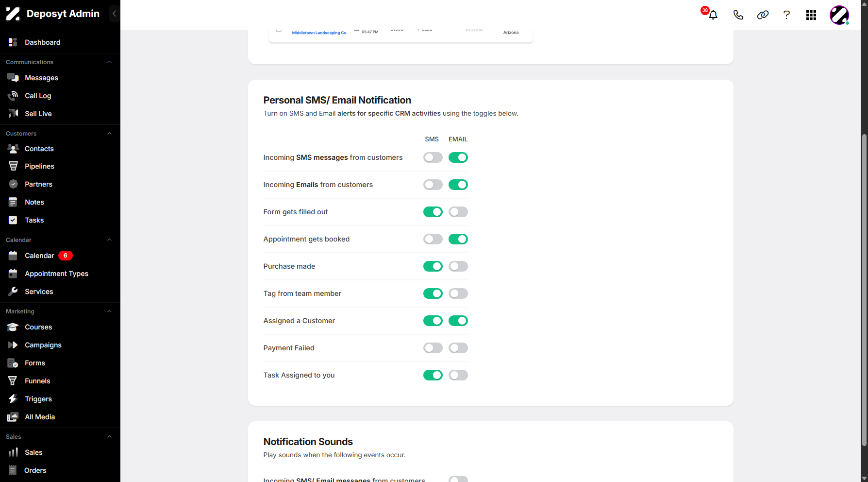
Task: Click the Forms icon in sidebar
Action: pos(13,363)
